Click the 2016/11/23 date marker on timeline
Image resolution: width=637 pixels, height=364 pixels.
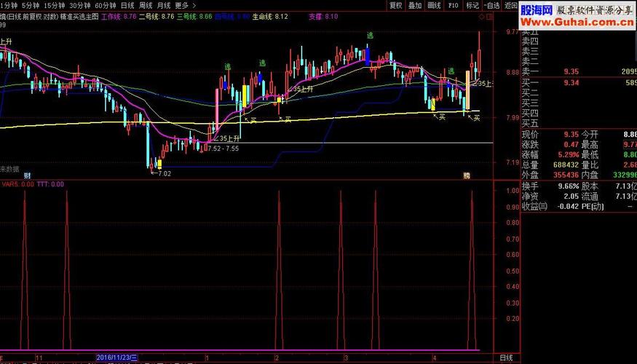point(120,358)
